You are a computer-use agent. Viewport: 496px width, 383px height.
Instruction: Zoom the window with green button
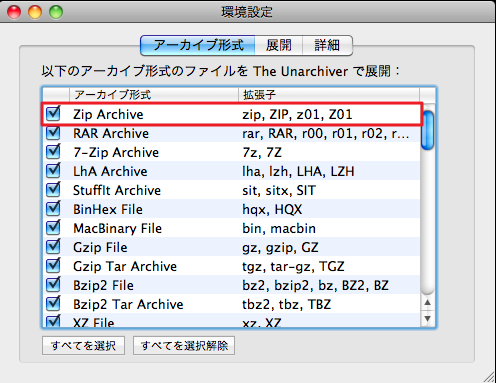coord(56,12)
